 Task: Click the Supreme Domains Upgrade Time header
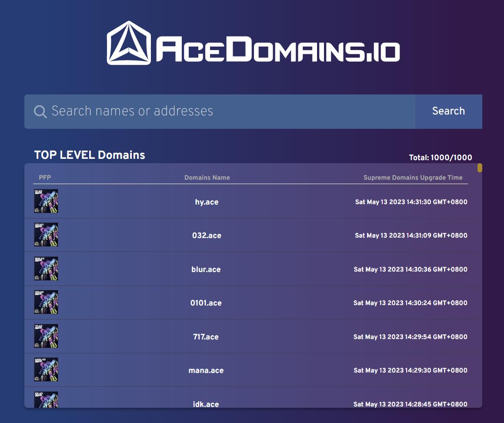point(413,178)
